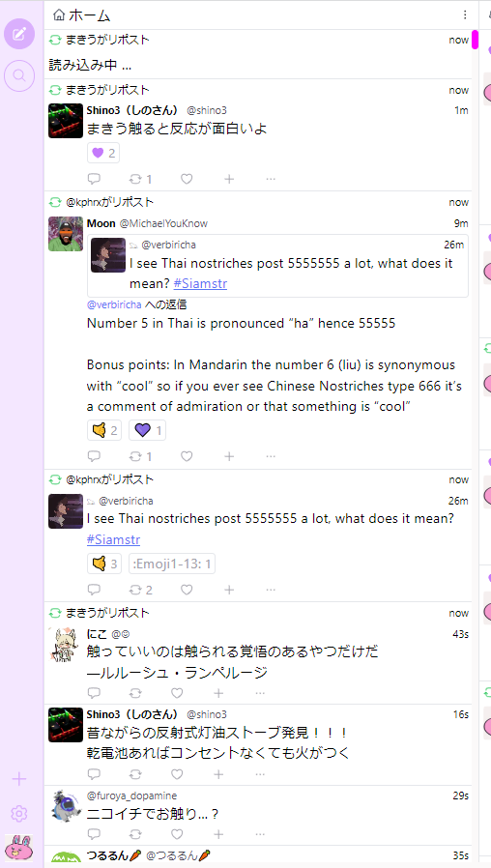The width and height of the screenshot is (491, 868).
Task: Toggle the :Emoji1-13: reaction
Action: pyautogui.click(x=172, y=564)
